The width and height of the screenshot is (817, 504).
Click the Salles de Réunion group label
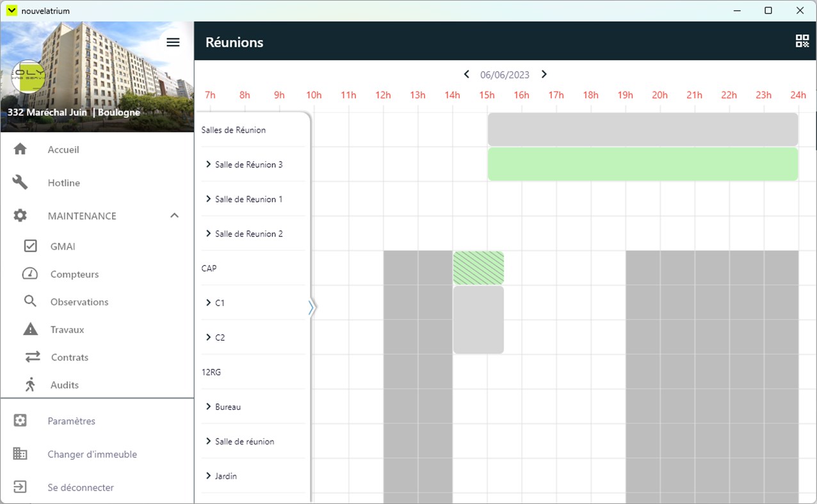click(x=233, y=130)
